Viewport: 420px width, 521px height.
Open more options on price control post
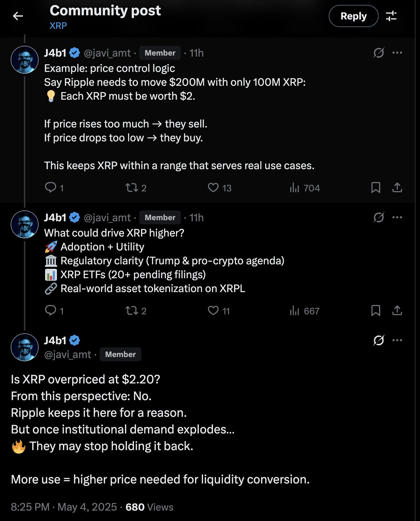point(397,53)
